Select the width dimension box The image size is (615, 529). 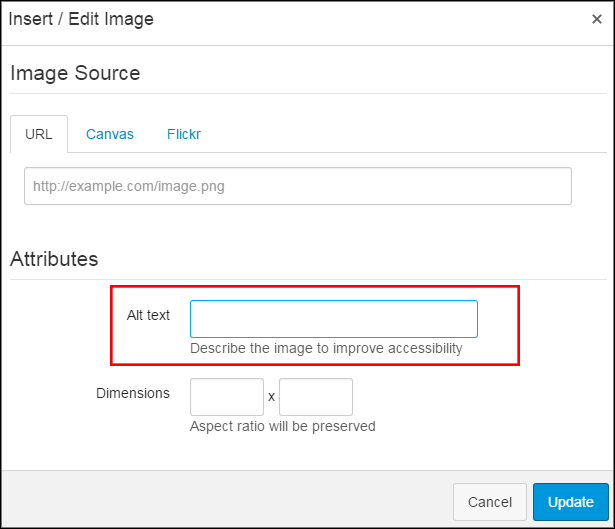click(227, 397)
